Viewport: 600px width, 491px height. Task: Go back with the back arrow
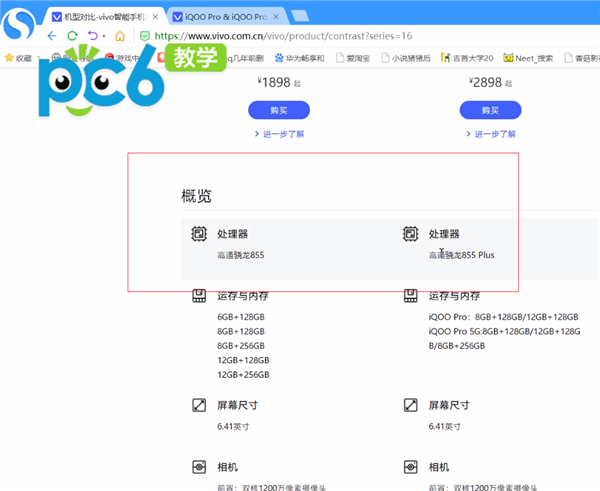(52, 36)
